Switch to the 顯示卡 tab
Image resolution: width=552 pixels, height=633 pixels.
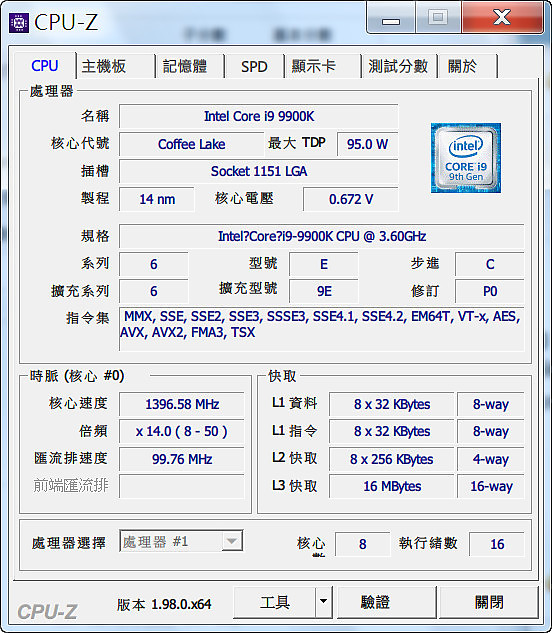click(322, 66)
